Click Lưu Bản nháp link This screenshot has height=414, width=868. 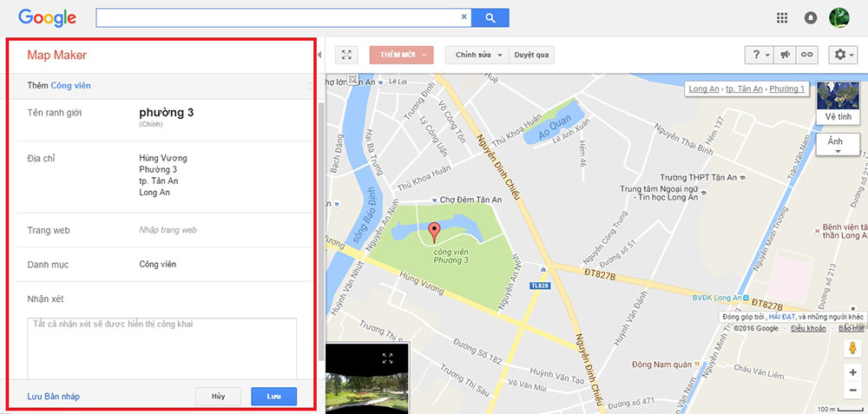click(53, 397)
